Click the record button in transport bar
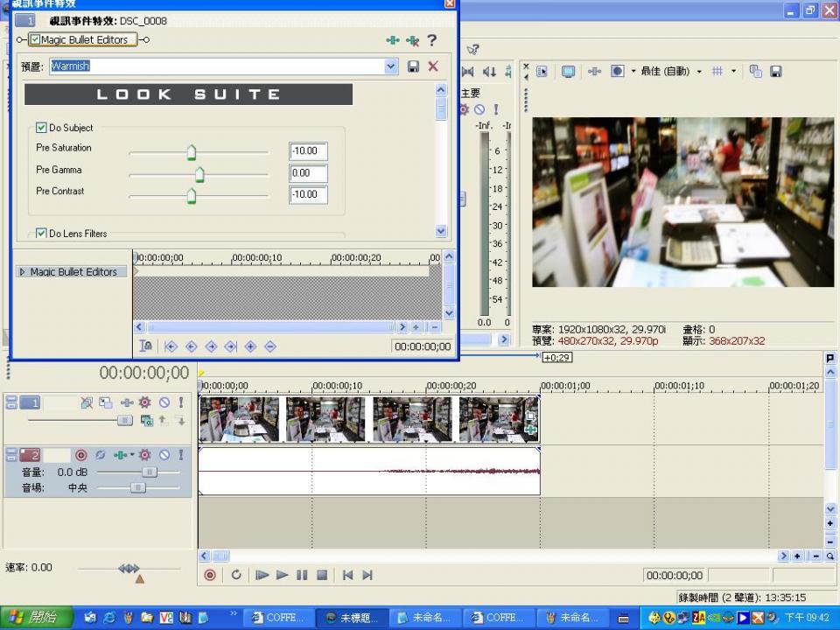The width and height of the screenshot is (840, 630). [x=210, y=575]
